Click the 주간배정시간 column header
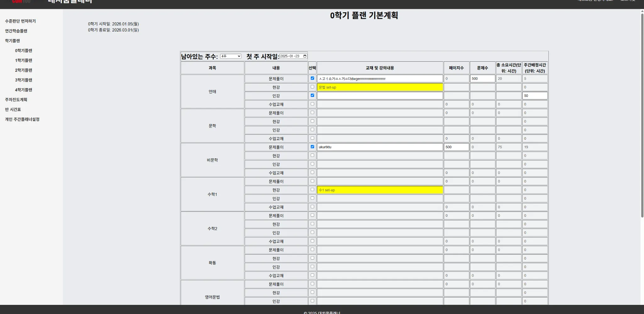The width and height of the screenshot is (644, 314). click(x=535, y=68)
